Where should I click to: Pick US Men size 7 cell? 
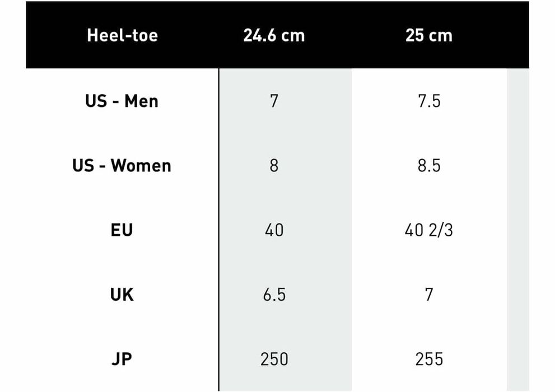click(x=274, y=101)
